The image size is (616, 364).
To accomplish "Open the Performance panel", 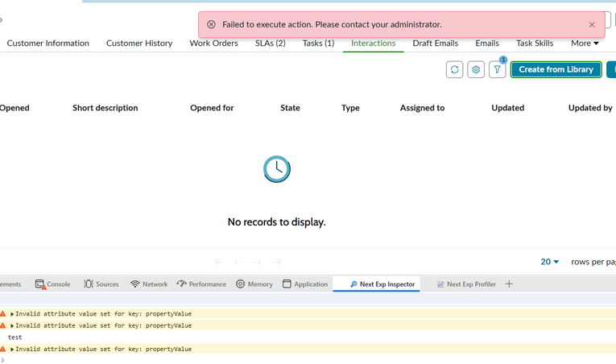I will pos(201,284).
